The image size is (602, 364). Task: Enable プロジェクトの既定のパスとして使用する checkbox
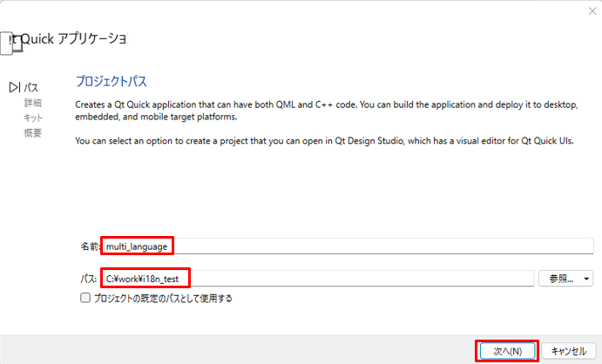click(x=85, y=298)
